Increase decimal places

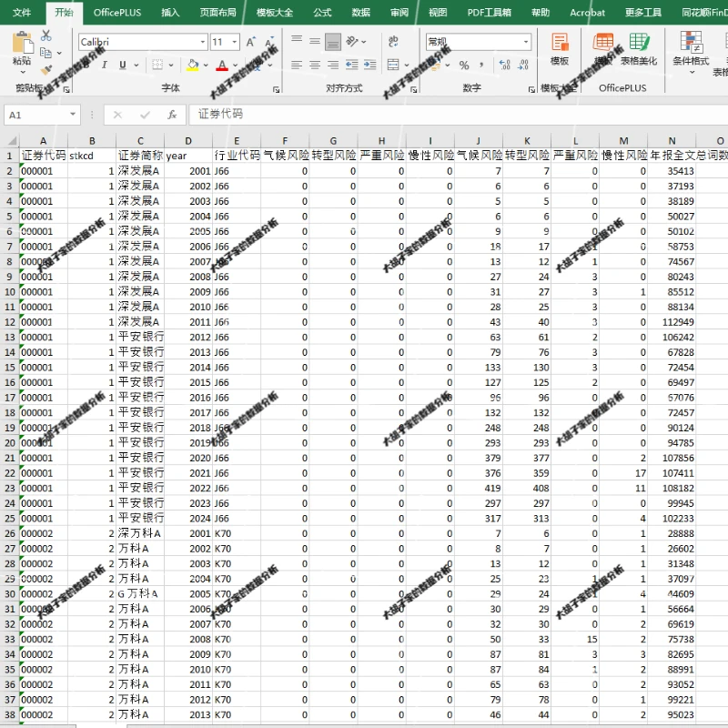(505, 65)
